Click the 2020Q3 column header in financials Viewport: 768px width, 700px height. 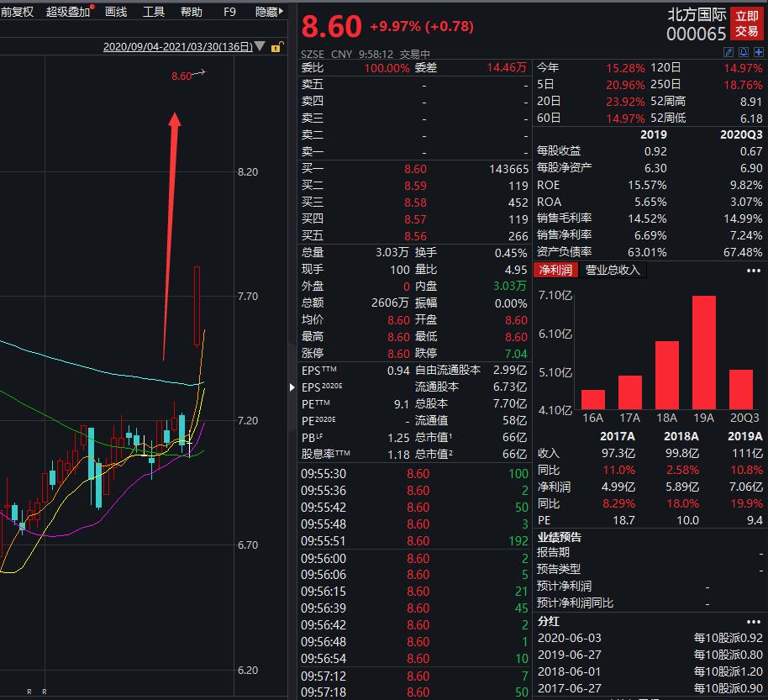(x=741, y=134)
